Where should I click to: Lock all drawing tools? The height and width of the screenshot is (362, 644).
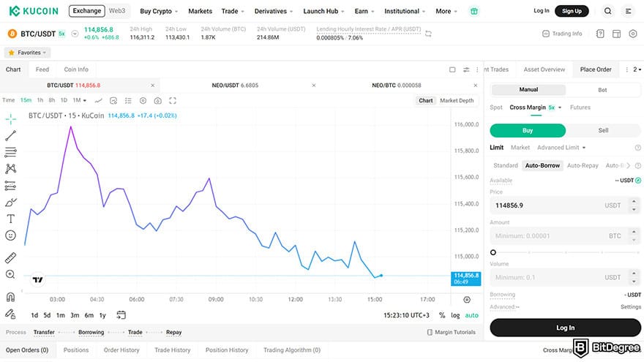coord(11,314)
